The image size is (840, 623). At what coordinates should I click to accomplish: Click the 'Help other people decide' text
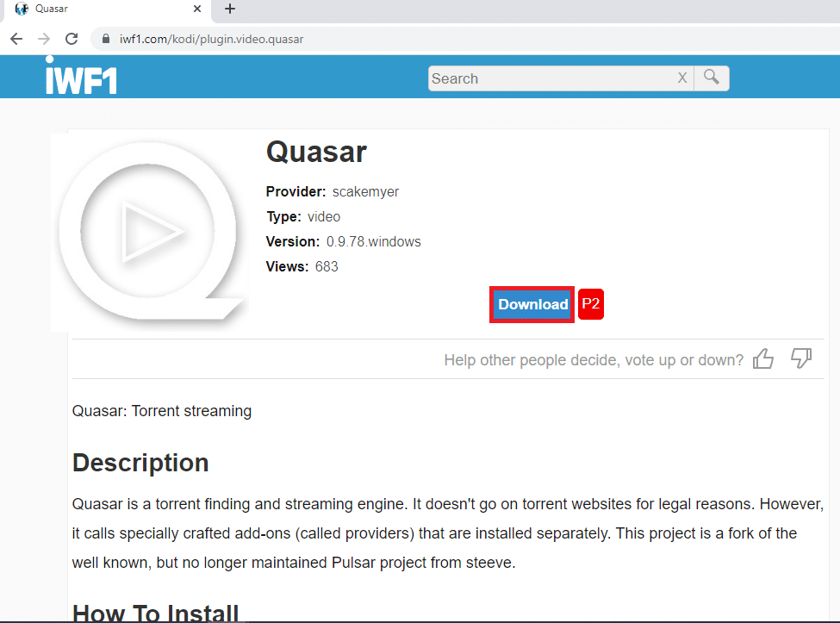[594, 360]
